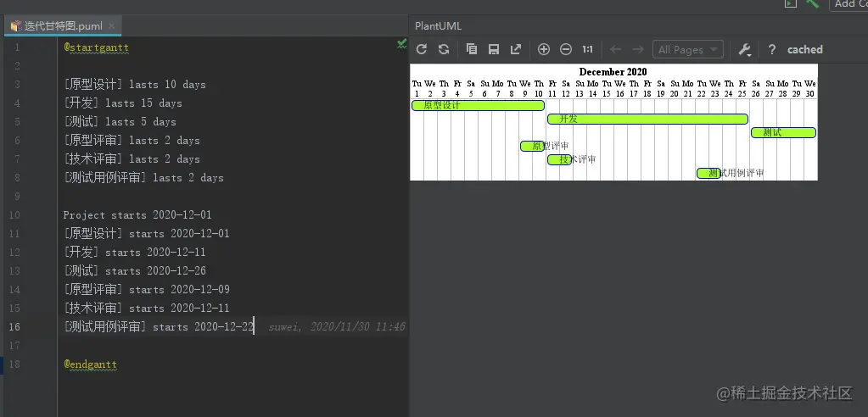Open PlantUML settings via the wrench icon
Image resolution: width=868 pixels, height=417 pixels.
click(745, 49)
